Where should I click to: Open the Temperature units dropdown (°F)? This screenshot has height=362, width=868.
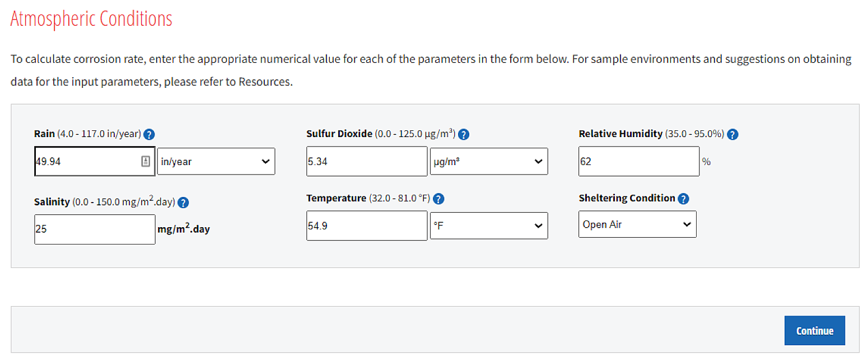click(488, 225)
